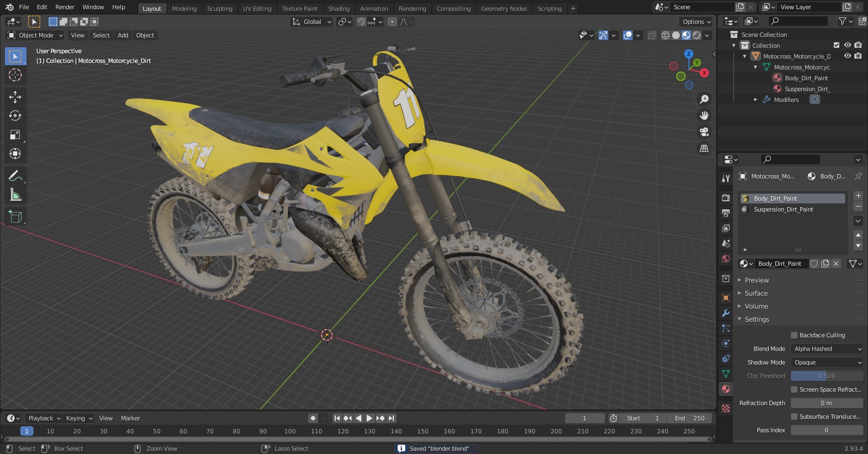Click the properties panel search field
The image size is (868, 454).
coord(791,159)
